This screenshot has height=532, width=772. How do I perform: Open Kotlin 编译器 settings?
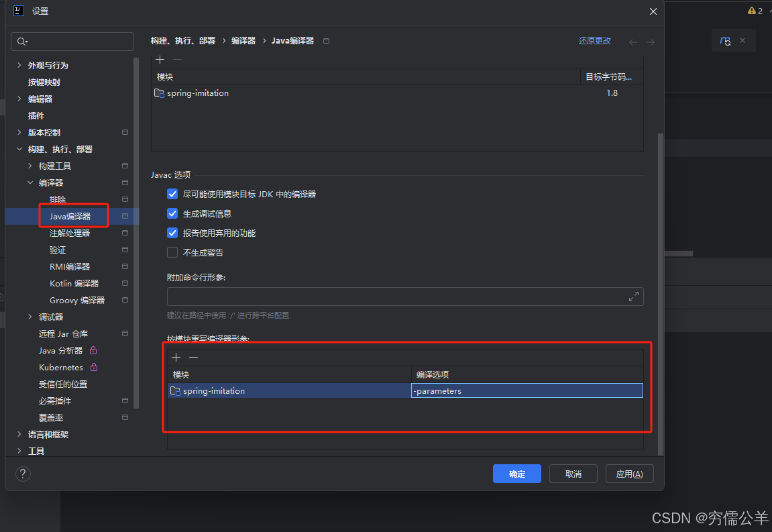point(74,283)
